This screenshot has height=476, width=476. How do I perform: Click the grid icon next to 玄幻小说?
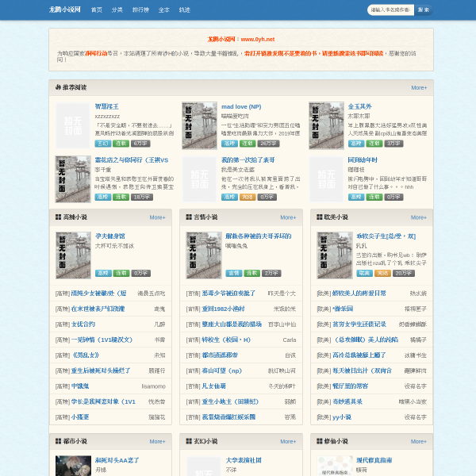(189, 441)
